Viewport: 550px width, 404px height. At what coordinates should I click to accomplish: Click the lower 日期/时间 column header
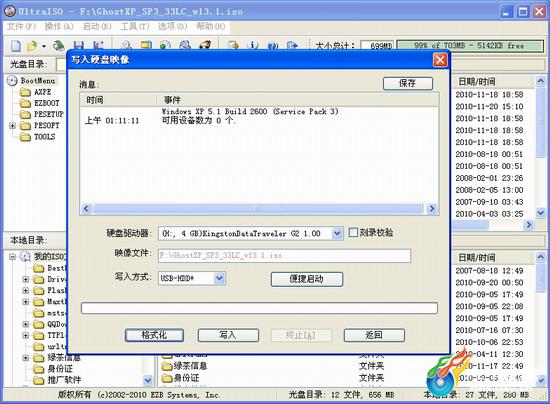[x=493, y=258]
